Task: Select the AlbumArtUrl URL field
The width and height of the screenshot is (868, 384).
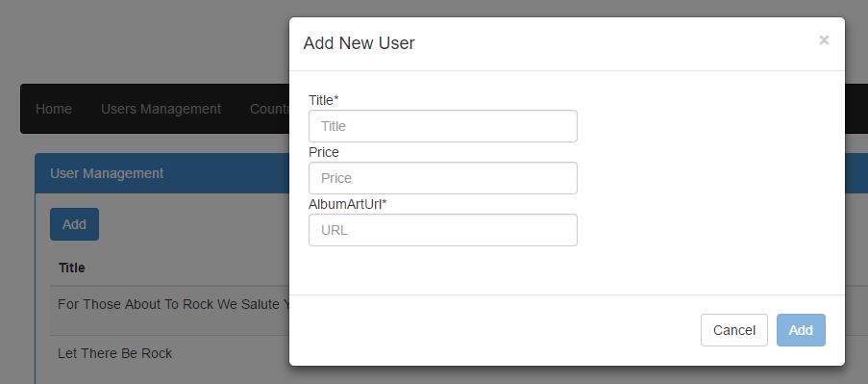Action: click(443, 230)
